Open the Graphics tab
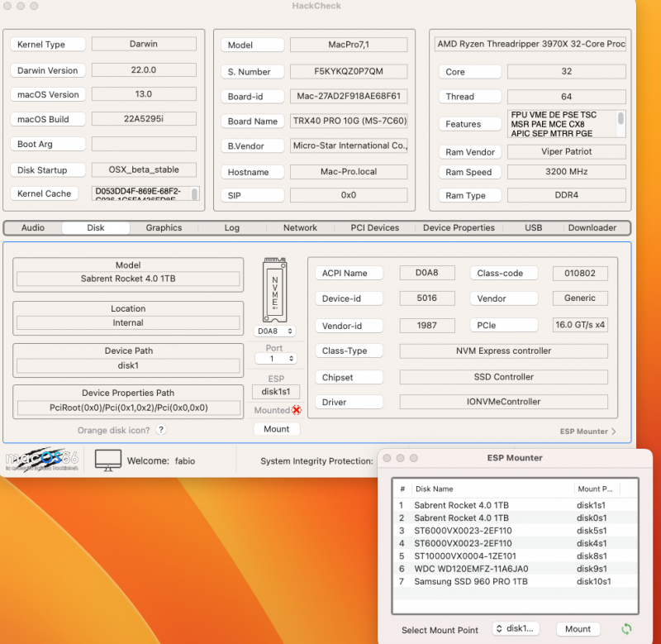This screenshot has height=644, width=661. click(164, 228)
